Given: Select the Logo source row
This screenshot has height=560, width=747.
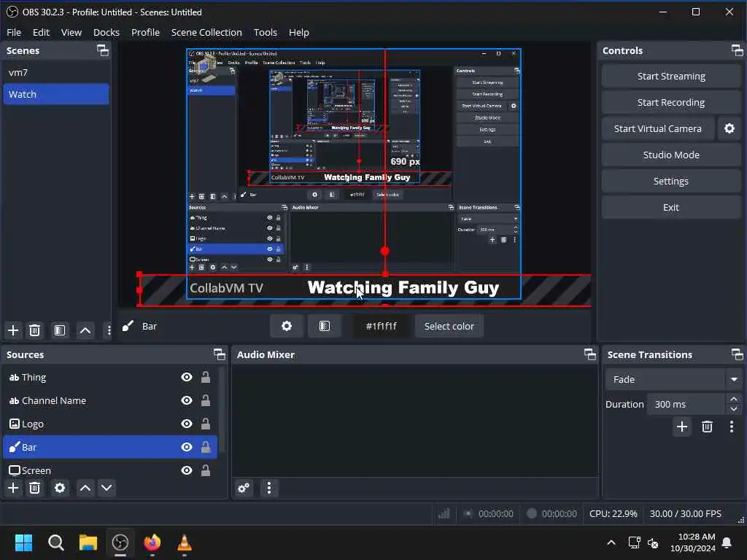Looking at the screenshot, I should (111, 424).
